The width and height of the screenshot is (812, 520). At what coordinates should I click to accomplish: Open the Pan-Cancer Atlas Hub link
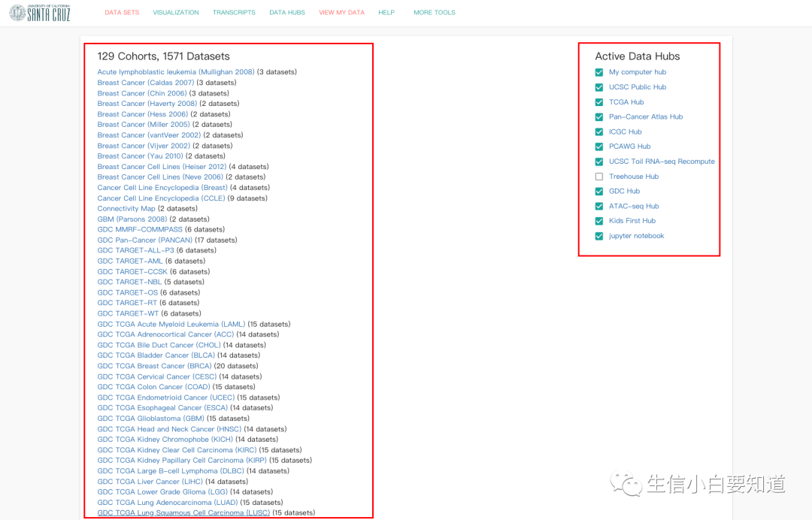coord(646,116)
